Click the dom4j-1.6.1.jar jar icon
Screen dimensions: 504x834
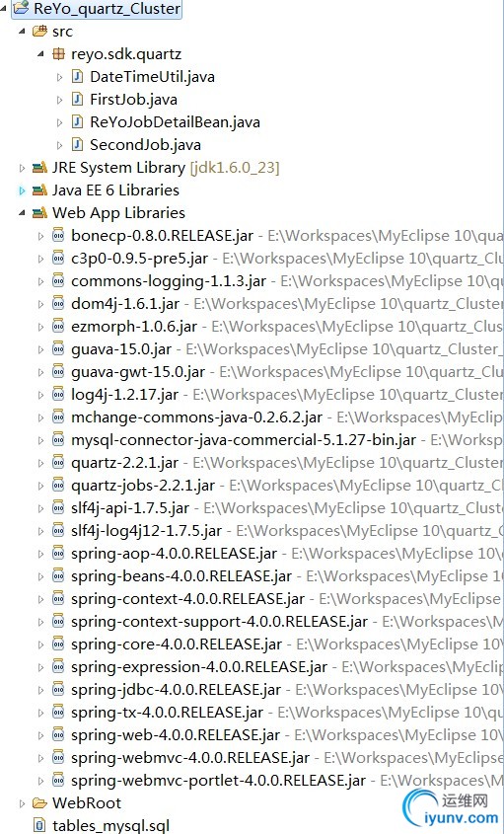point(58,304)
